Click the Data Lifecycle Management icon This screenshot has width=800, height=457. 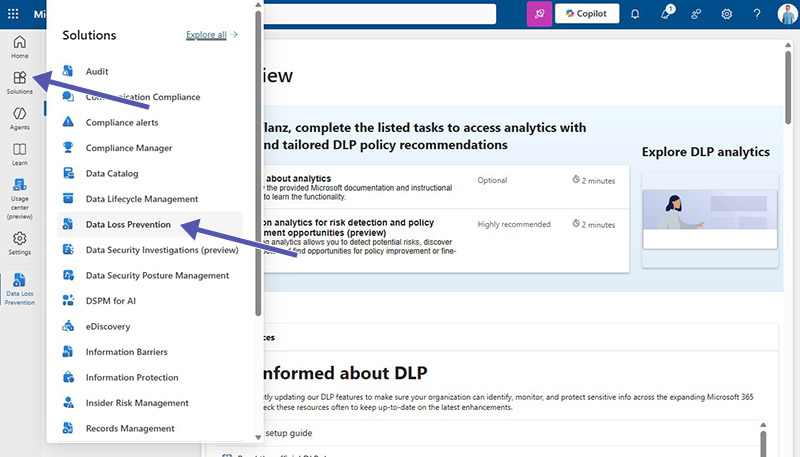[68, 198]
